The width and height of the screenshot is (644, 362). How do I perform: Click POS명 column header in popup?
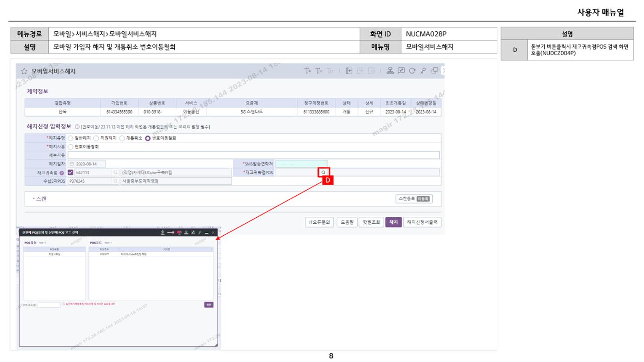pos(166,249)
